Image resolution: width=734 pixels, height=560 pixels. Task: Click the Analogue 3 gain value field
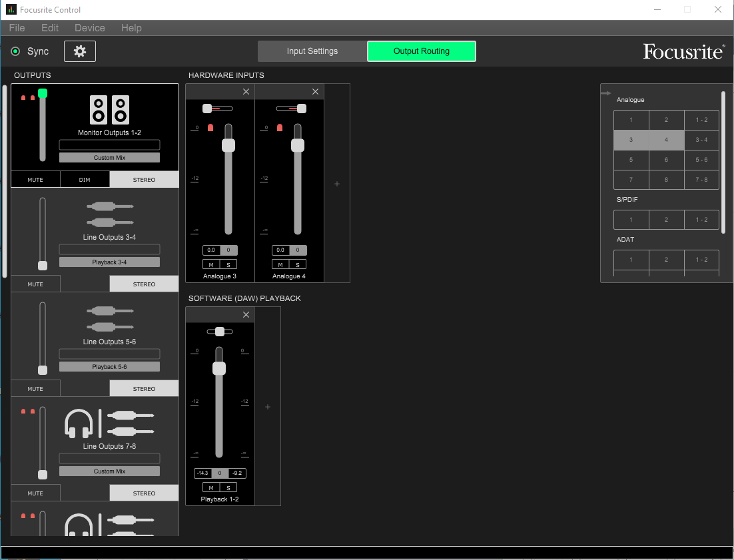click(212, 250)
